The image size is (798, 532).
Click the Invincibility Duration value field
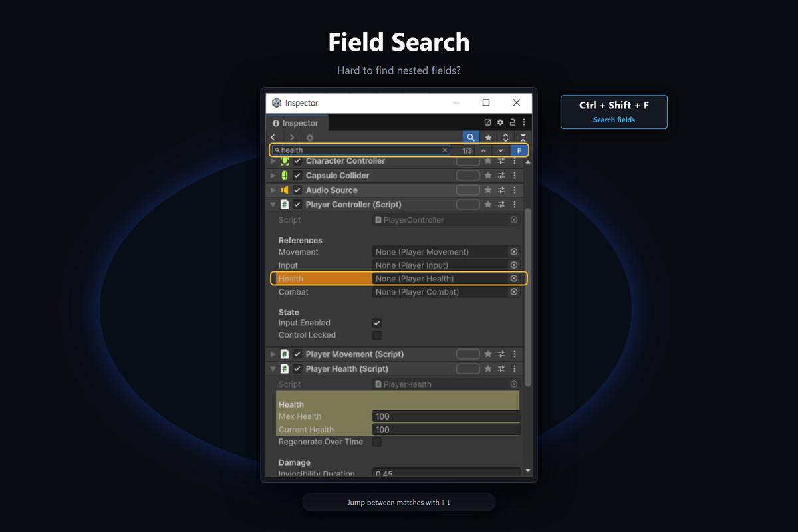447,473
